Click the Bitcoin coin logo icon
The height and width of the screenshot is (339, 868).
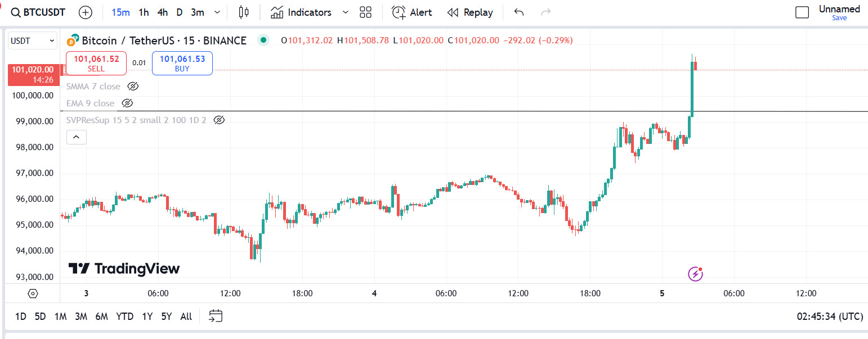(x=73, y=41)
